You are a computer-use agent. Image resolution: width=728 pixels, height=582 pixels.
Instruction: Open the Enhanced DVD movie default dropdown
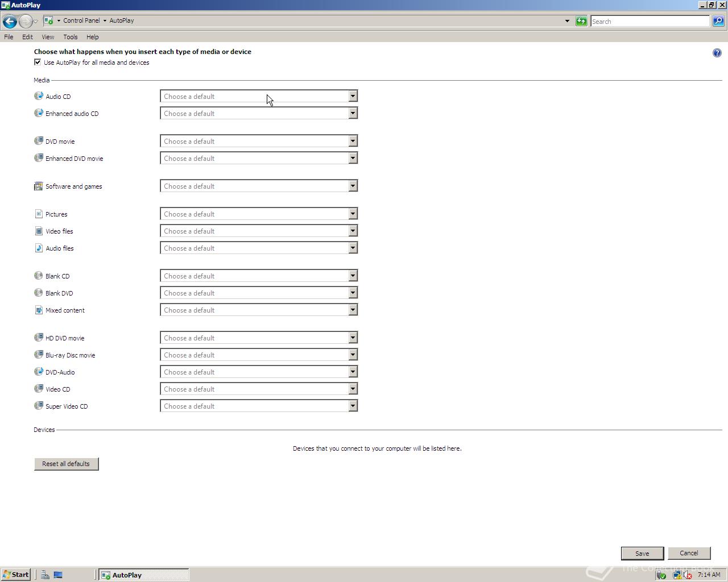pos(259,158)
